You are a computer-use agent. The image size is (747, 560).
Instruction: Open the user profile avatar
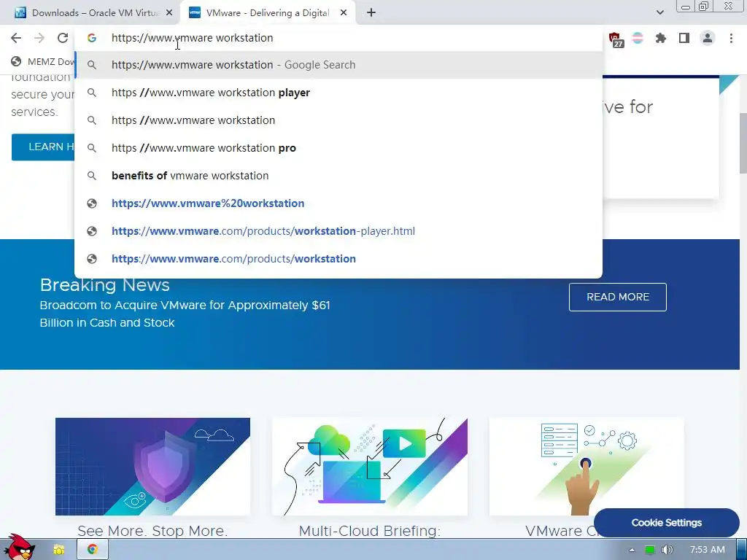point(708,38)
